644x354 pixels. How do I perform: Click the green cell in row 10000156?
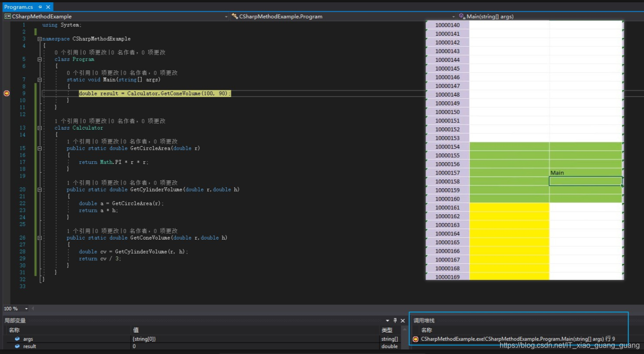[x=509, y=164]
